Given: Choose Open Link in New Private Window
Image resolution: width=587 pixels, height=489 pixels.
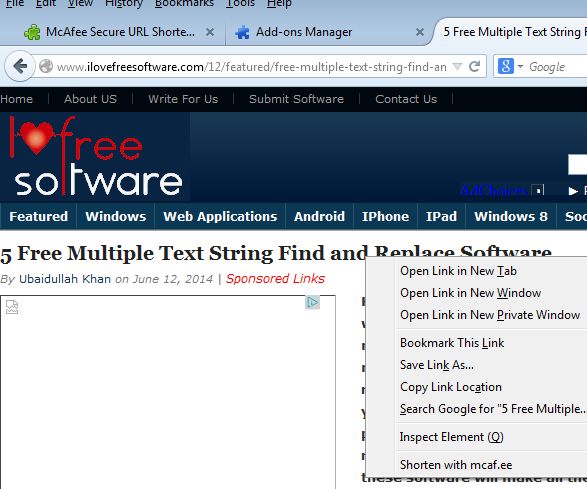Looking at the screenshot, I should point(491,315).
